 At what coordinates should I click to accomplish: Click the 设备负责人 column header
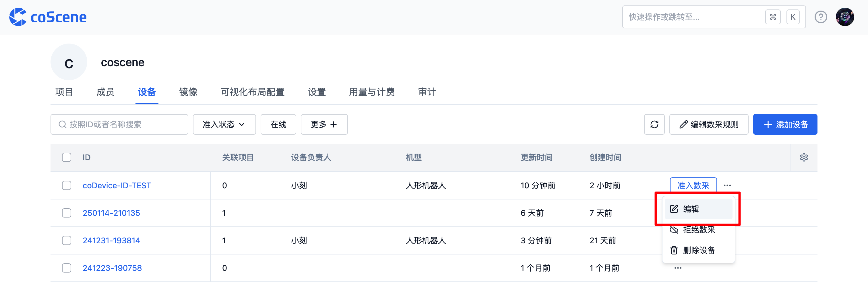311,158
